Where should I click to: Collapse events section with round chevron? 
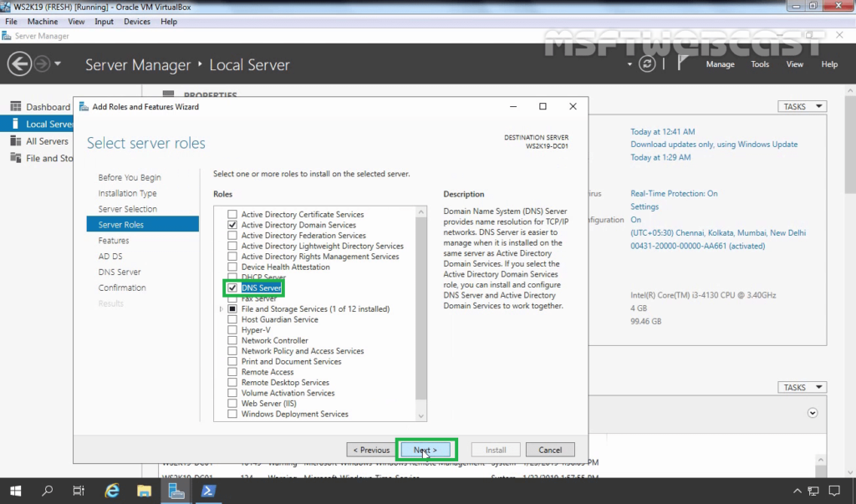coord(813,413)
